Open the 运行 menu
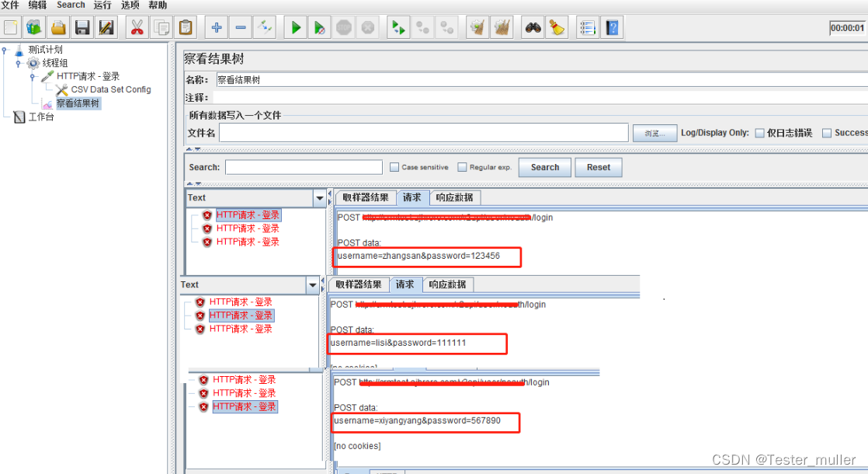Image resolution: width=868 pixels, height=474 pixels. click(102, 5)
